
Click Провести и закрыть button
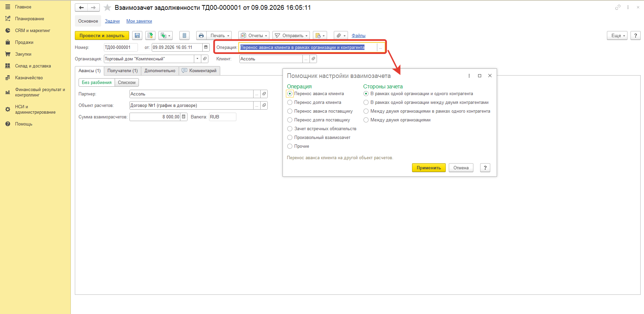(102, 35)
